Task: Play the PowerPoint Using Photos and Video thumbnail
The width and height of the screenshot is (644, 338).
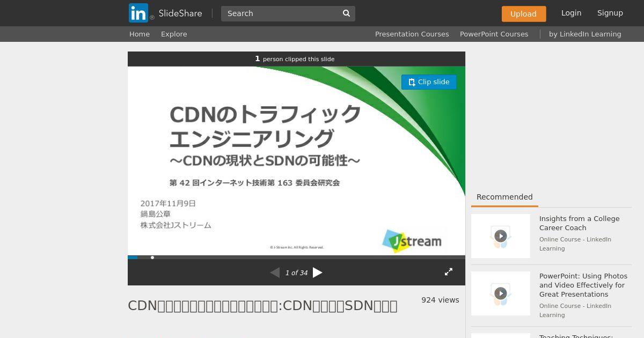Action: point(501,293)
